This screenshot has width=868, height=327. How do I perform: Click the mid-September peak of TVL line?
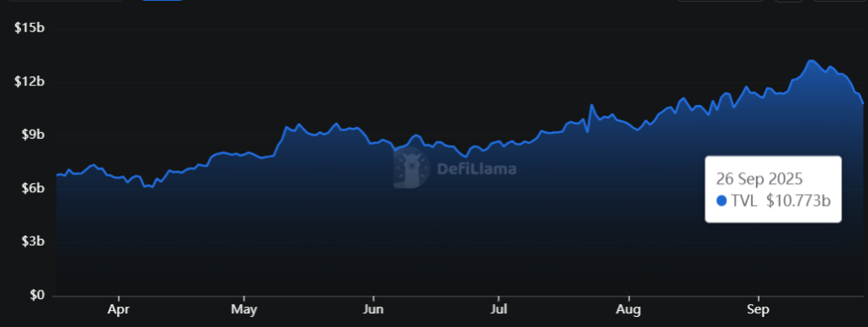point(811,60)
